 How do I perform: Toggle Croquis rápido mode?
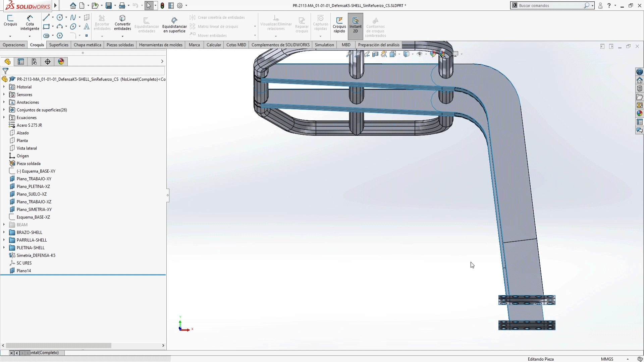coord(339,25)
